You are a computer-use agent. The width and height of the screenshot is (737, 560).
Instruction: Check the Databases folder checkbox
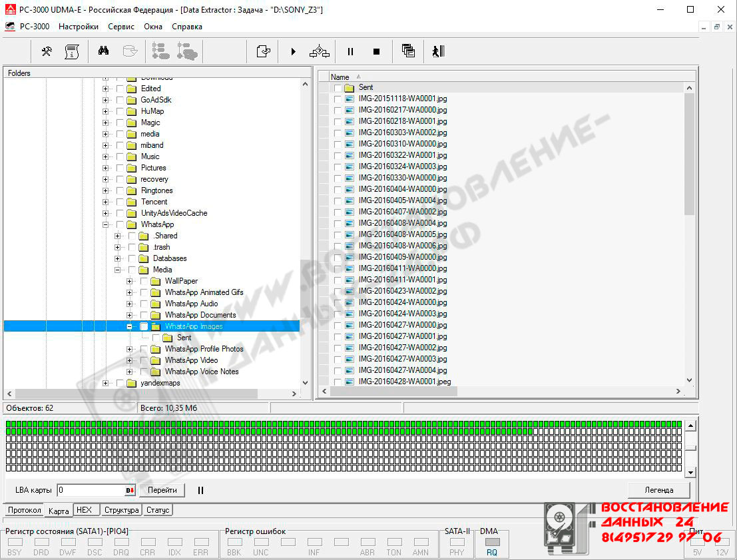(132, 258)
